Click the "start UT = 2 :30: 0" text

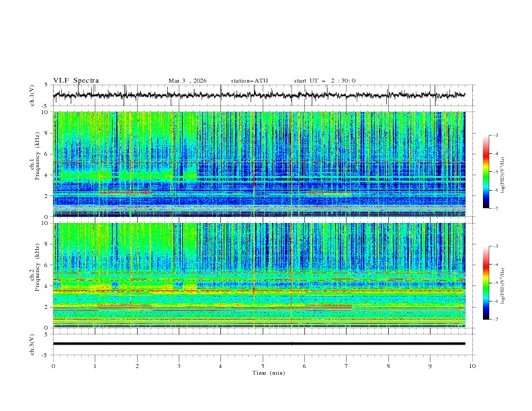click(x=324, y=81)
